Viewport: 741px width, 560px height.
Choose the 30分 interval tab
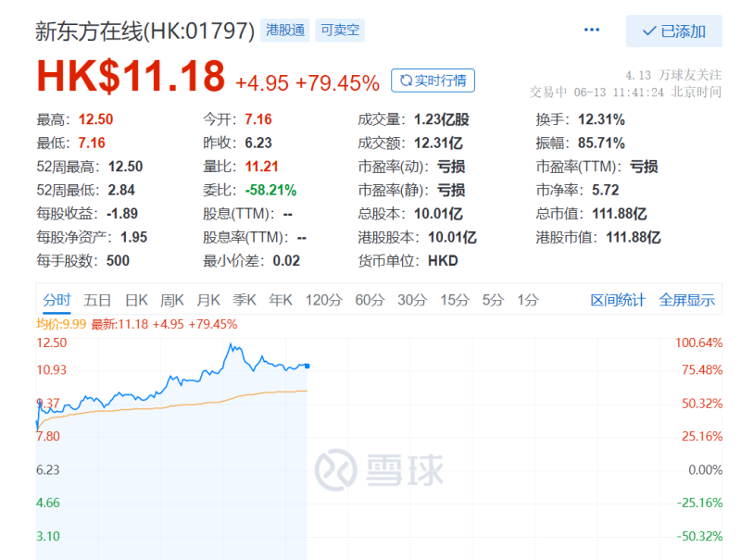pos(412,300)
